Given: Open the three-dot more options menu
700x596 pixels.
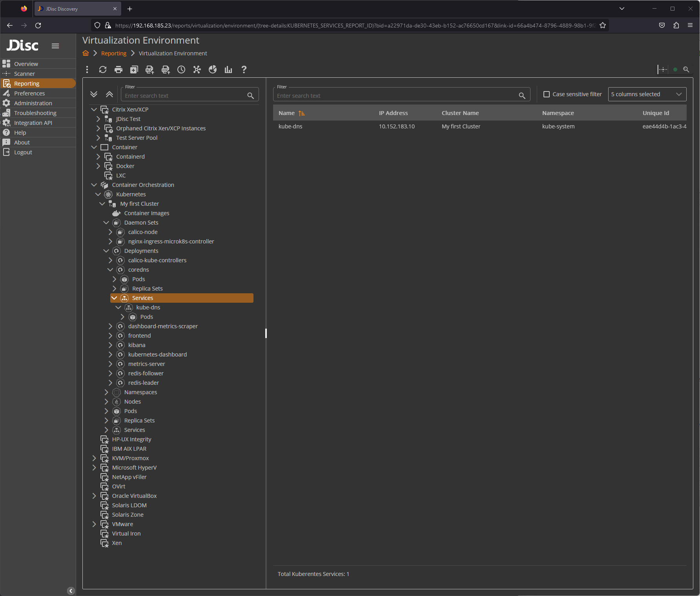Looking at the screenshot, I should click(87, 69).
